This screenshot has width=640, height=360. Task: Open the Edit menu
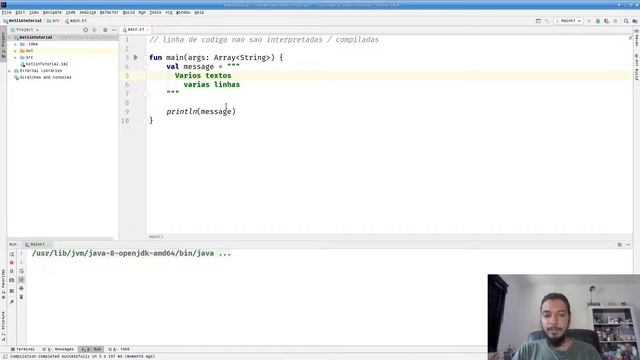[x=20, y=13]
